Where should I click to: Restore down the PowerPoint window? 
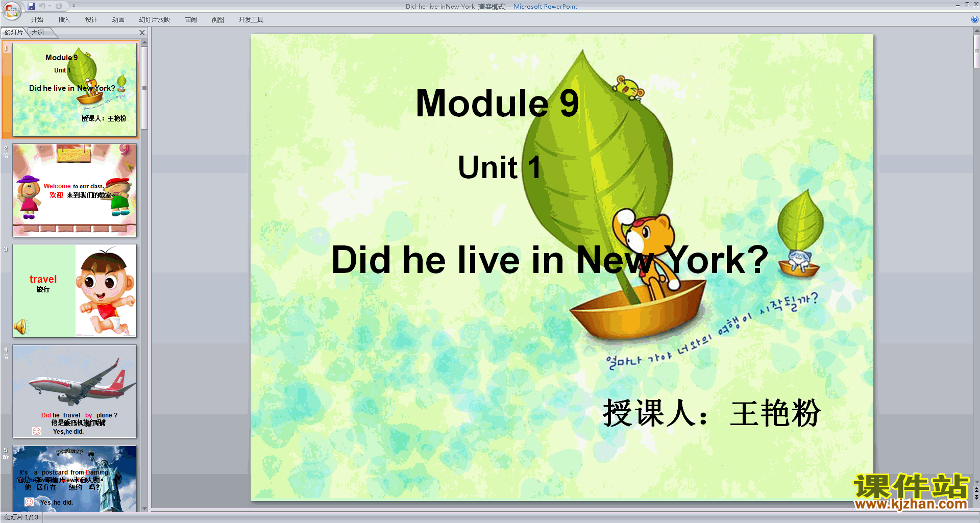pyautogui.click(x=967, y=4)
